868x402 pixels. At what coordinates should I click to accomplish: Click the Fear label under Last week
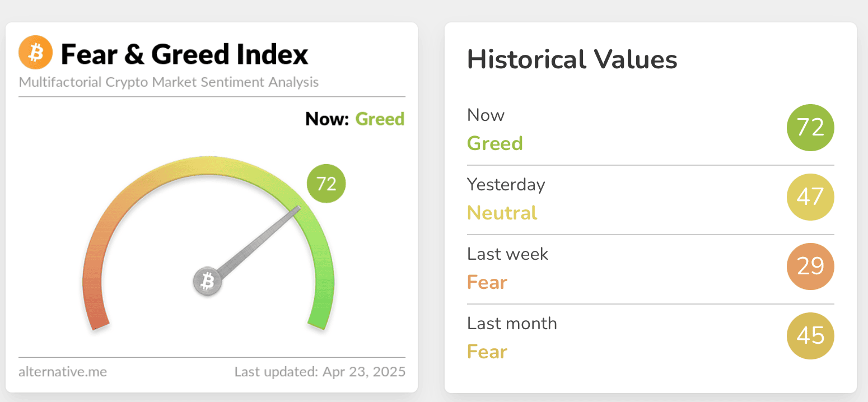[487, 282]
